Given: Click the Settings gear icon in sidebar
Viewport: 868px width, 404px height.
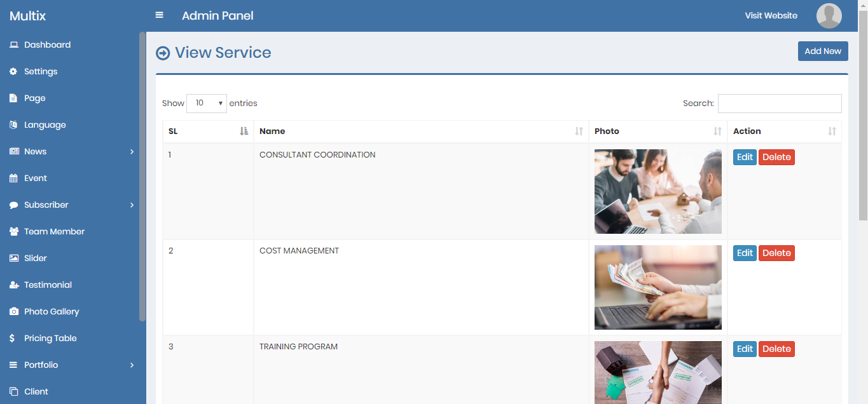Looking at the screenshot, I should (x=13, y=72).
